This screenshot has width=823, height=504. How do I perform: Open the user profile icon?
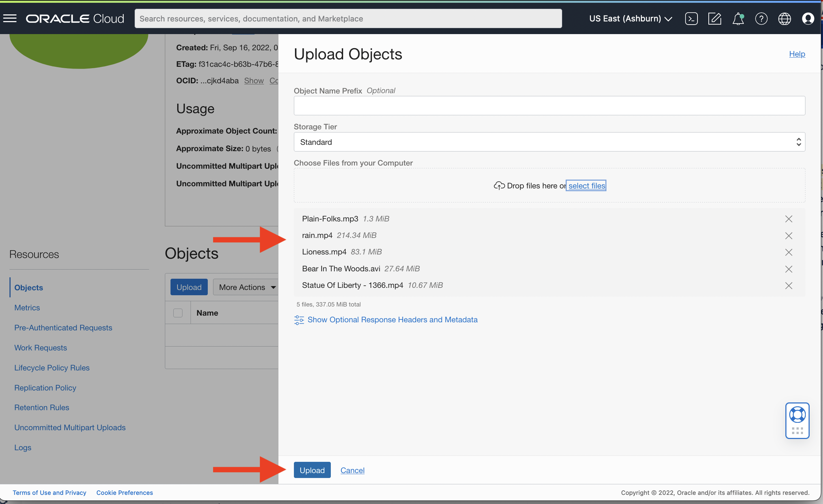[x=808, y=19]
